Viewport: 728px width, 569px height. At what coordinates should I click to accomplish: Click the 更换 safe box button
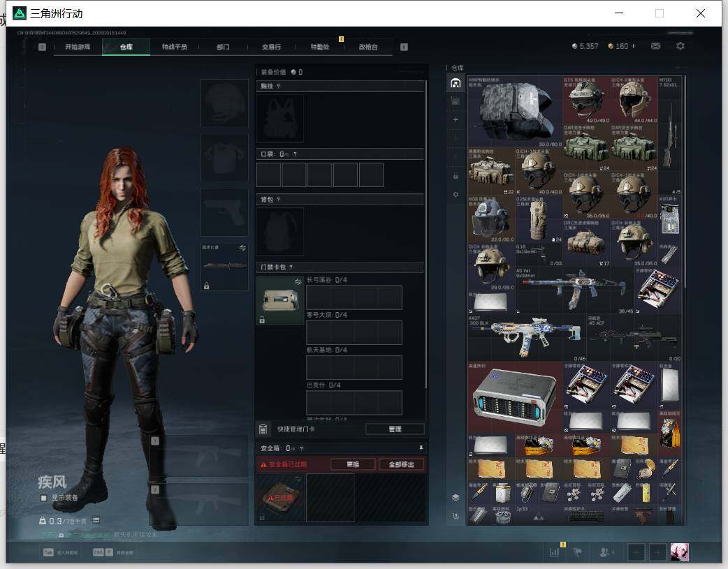[x=353, y=464]
